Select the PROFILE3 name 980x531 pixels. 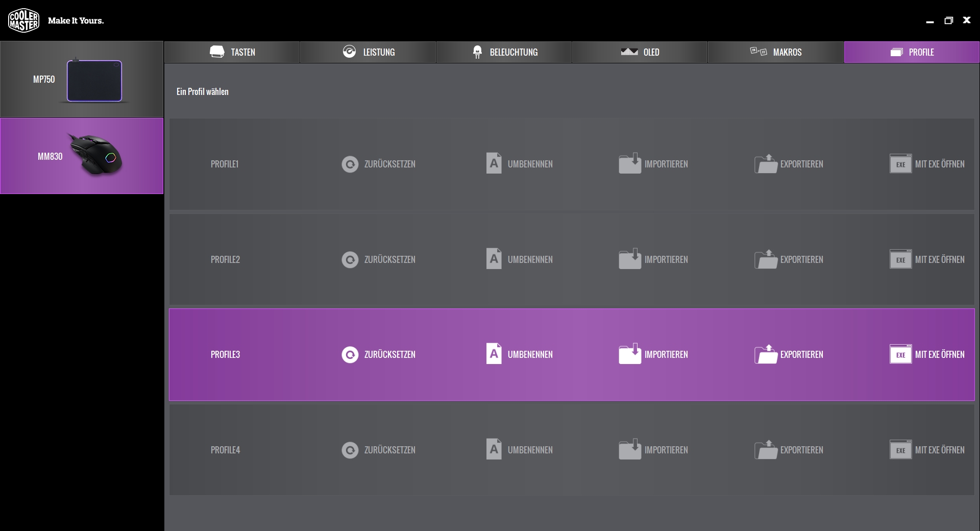click(225, 354)
